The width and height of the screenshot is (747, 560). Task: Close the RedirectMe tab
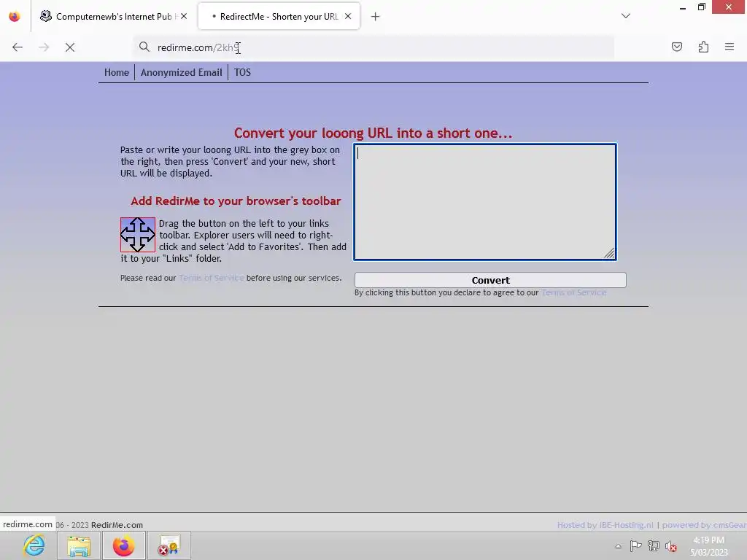point(348,16)
